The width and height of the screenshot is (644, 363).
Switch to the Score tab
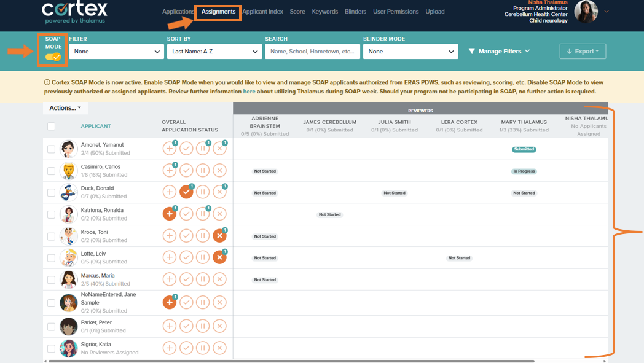297,12
